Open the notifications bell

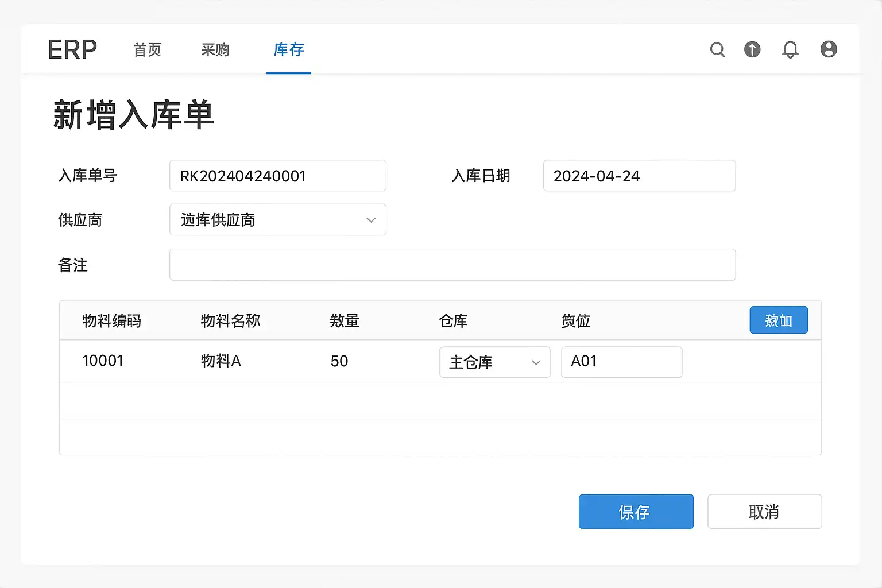[790, 50]
